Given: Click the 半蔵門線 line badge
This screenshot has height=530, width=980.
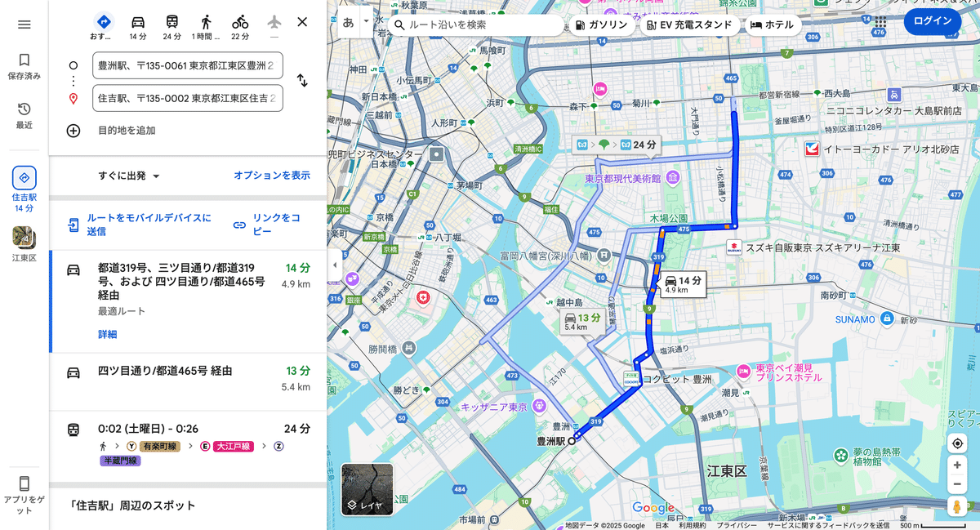Looking at the screenshot, I should (121, 461).
